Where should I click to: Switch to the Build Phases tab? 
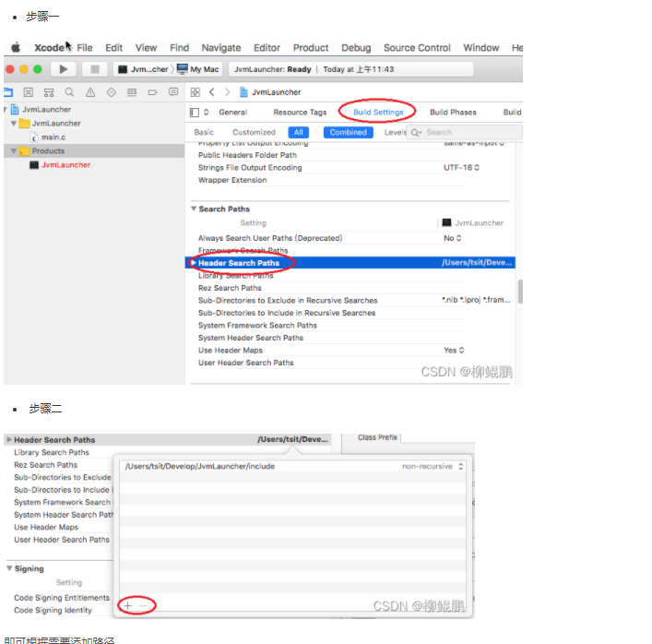[453, 113]
